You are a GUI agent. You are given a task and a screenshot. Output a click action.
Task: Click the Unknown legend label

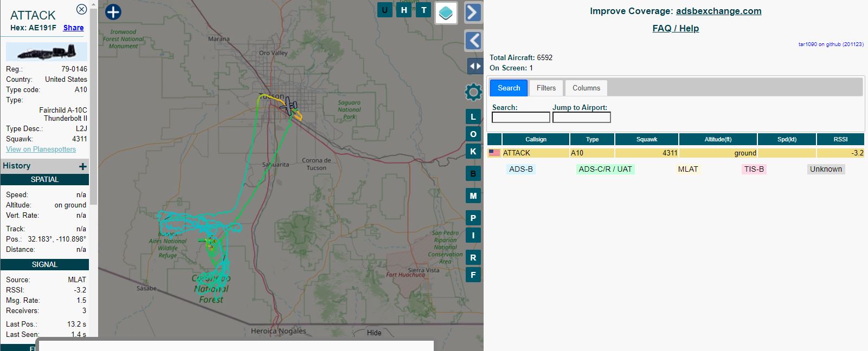pos(826,169)
